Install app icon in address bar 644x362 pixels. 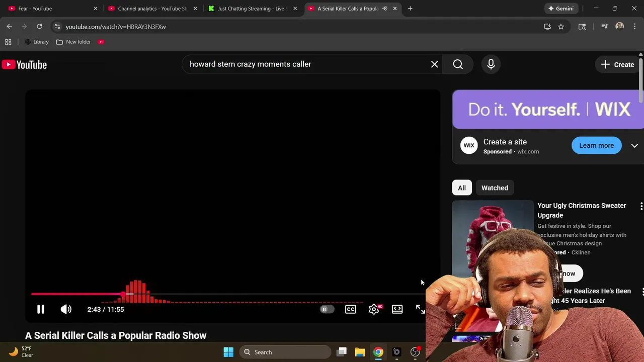(547, 27)
